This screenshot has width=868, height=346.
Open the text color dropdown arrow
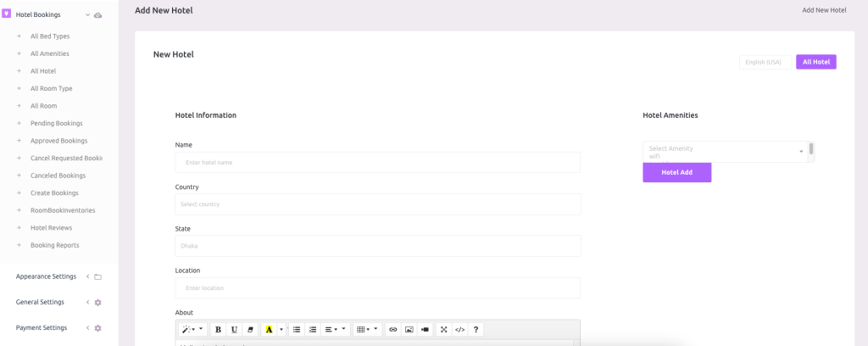[281, 329]
